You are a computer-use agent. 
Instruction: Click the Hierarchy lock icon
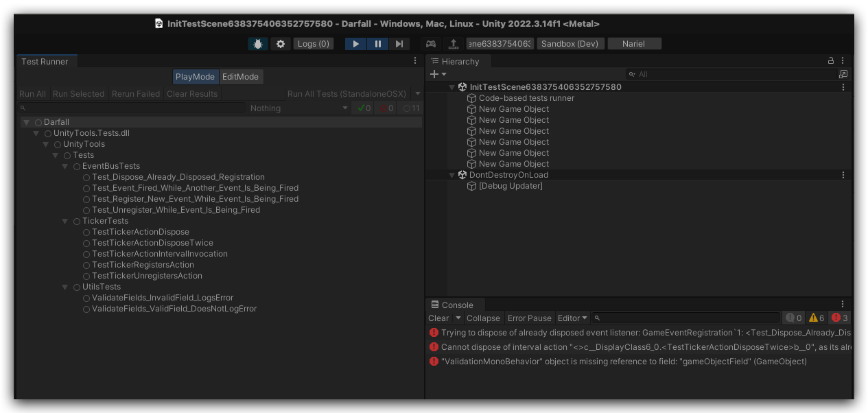click(831, 61)
